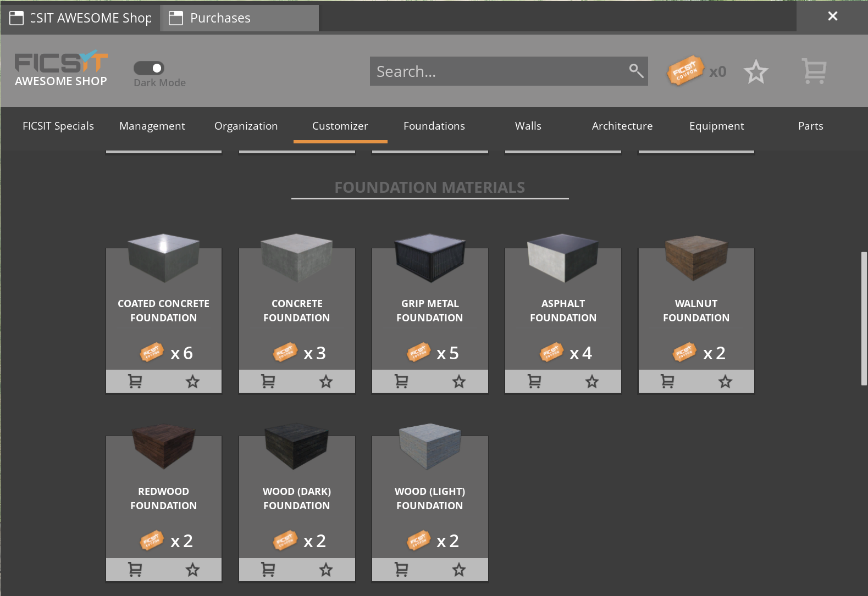Add Redwood Foundation to cart
This screenshot has width=868, height=596.
point(135,570)
